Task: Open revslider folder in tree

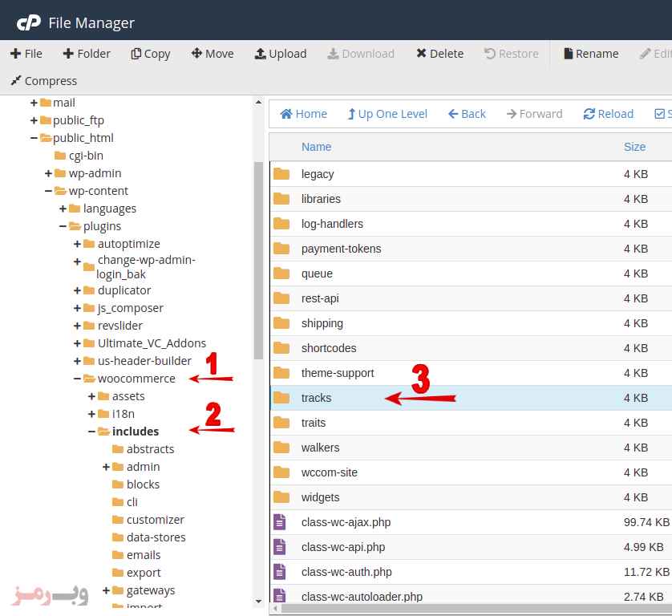Action: [120, 326]
